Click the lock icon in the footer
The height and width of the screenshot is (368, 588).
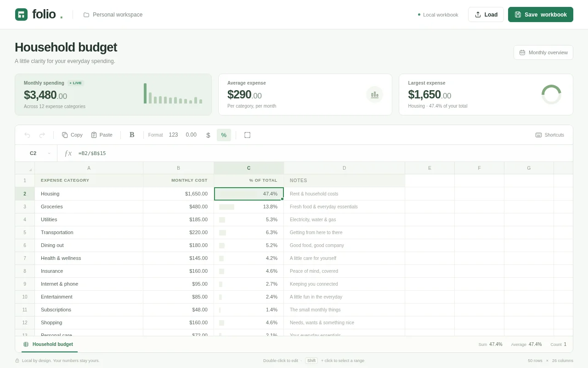coord(17,361)
